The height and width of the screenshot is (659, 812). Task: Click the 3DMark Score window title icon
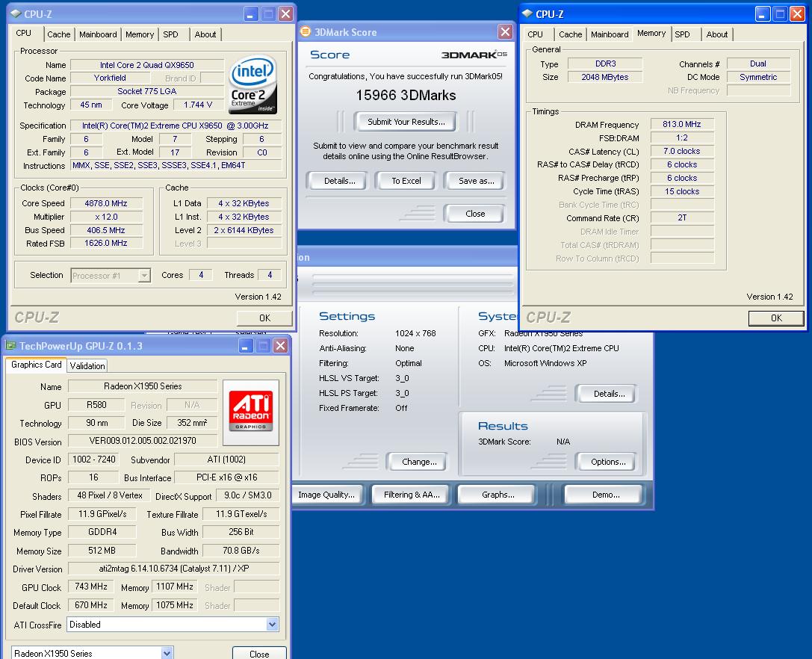306,31
